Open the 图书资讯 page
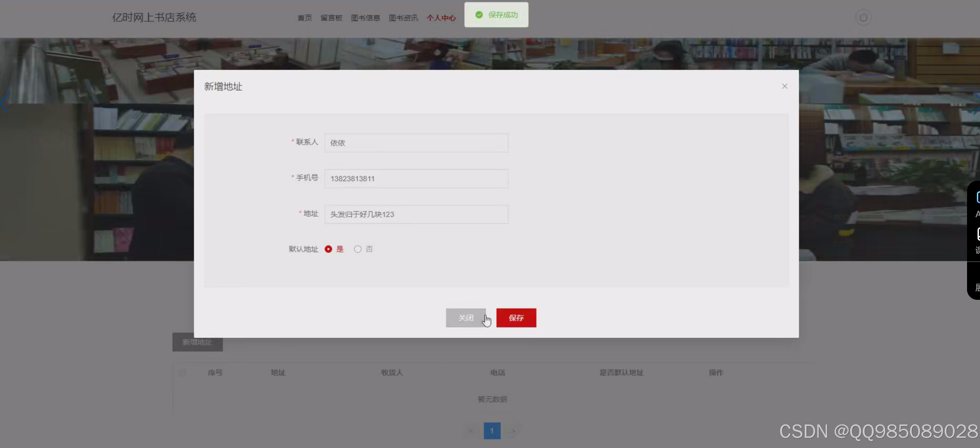This screenshot has width=980, height=448. click(403, 18)
